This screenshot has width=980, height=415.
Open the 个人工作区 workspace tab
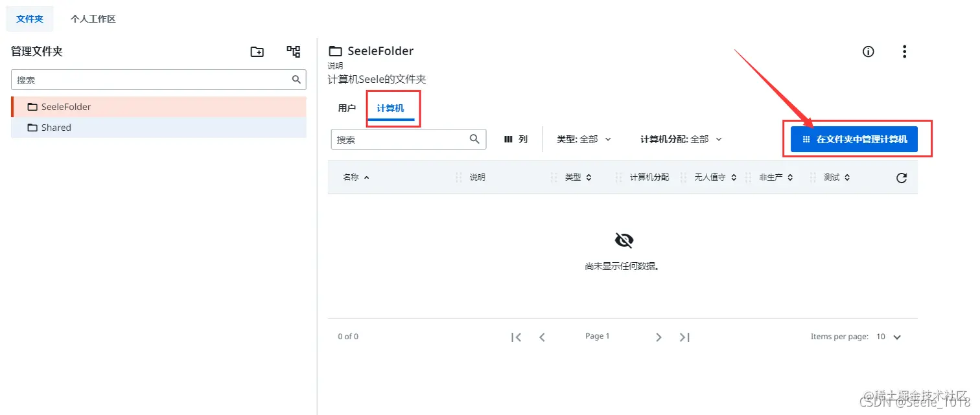point(92,19)
